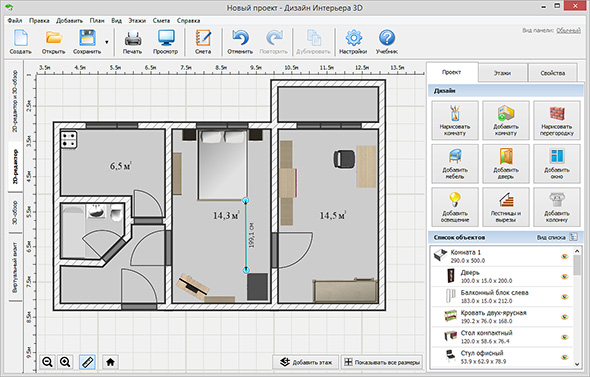Viewport: 590px width, 377px height.
Task: Toggle visibility of Стол компактный
Action: (x=564, y=337)
